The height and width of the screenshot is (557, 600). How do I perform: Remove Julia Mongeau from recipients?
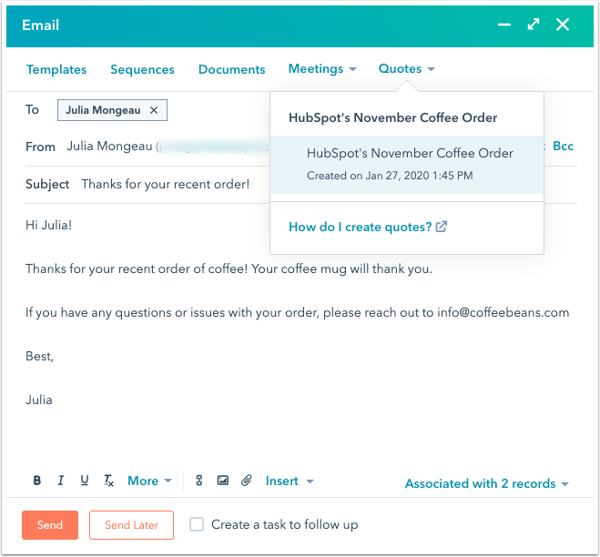click(154, 110)
